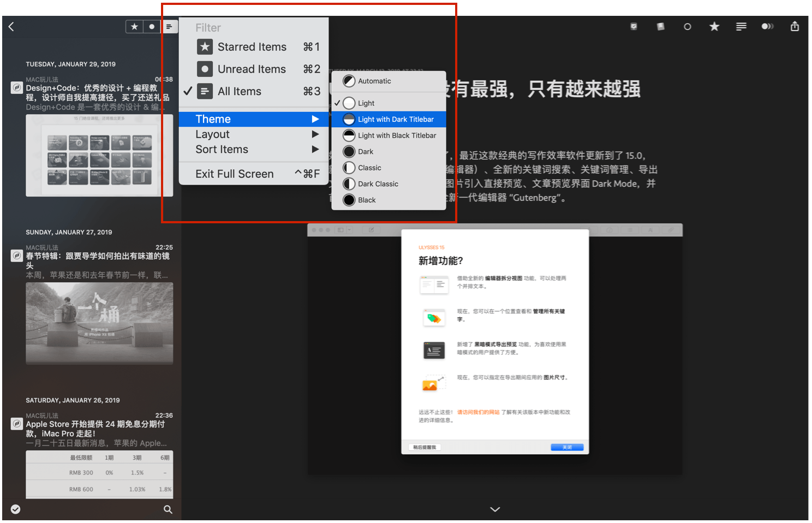Show starred items via toolbar star filter
The height and width of the screenshot is (523, 812).
tap(134, 26)
